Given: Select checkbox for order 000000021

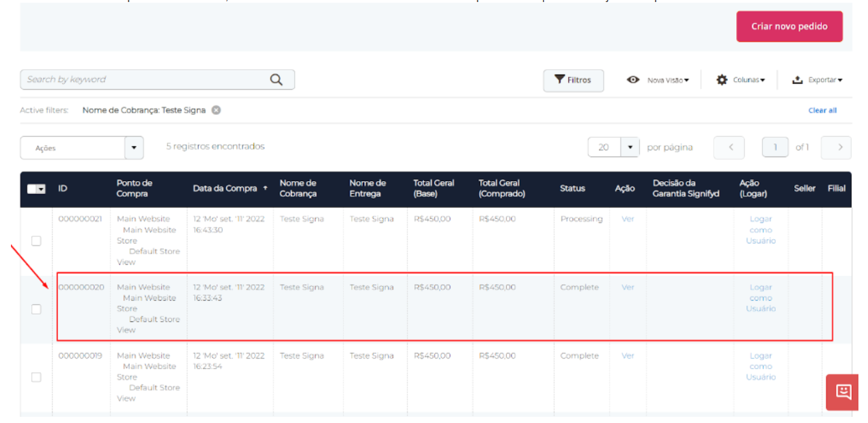Looking at the screenshot, I should (x=36, y=241).
